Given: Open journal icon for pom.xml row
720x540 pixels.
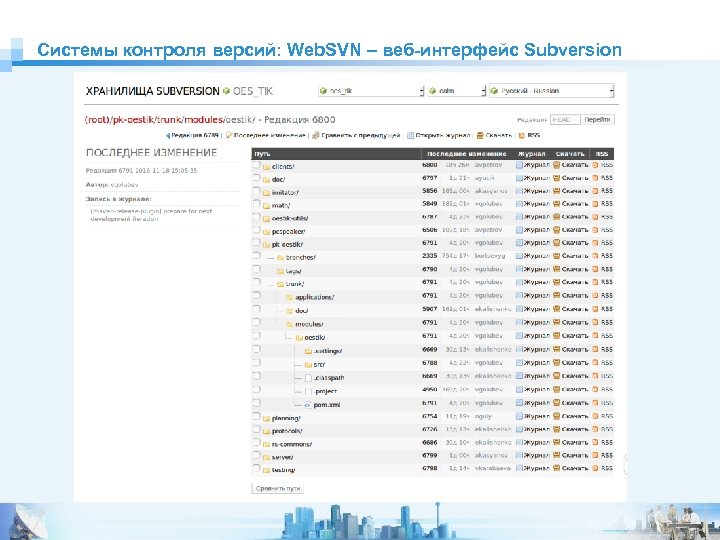Looking at the screenshot, I should (519, 403).
